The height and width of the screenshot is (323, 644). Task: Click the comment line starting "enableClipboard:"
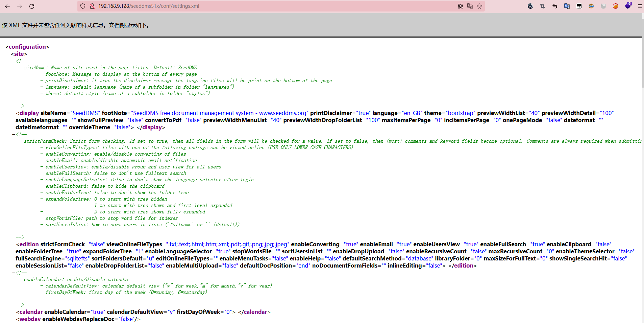(105, 186)
